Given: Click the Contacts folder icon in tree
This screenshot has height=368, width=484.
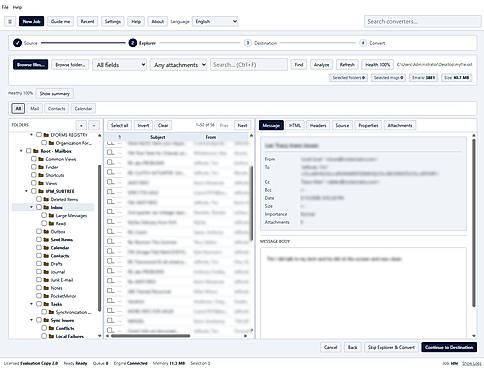Looking at the screenshot, I should tap(46, 256).
